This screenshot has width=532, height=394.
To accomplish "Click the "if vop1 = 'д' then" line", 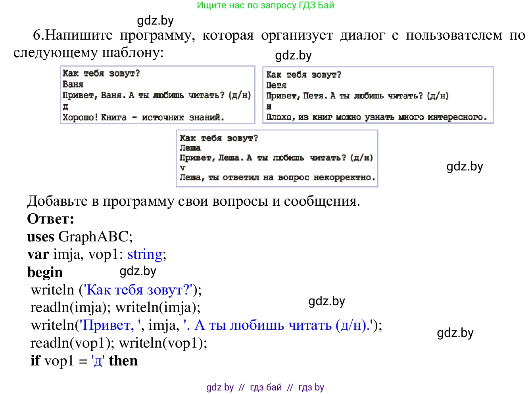I will [84, 361].
